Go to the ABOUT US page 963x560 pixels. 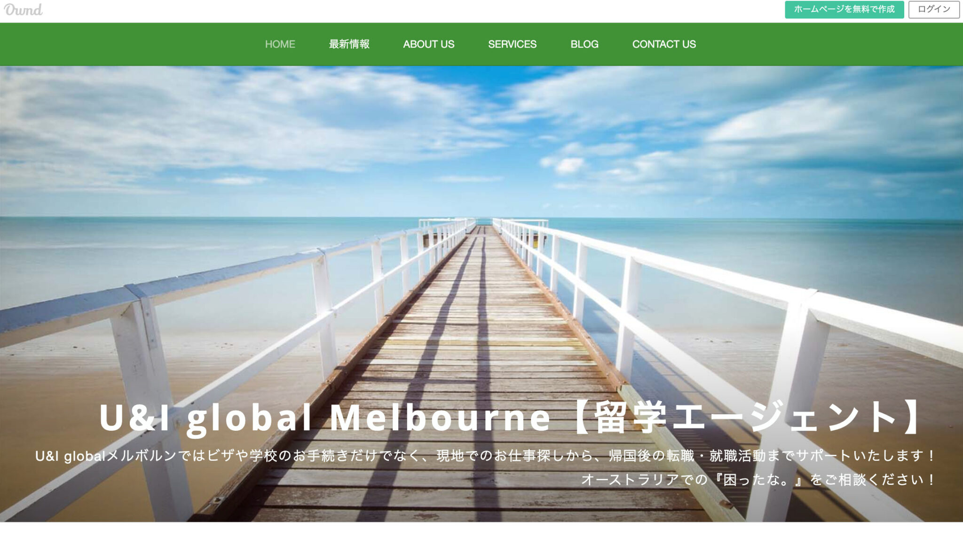pos(428,44)
